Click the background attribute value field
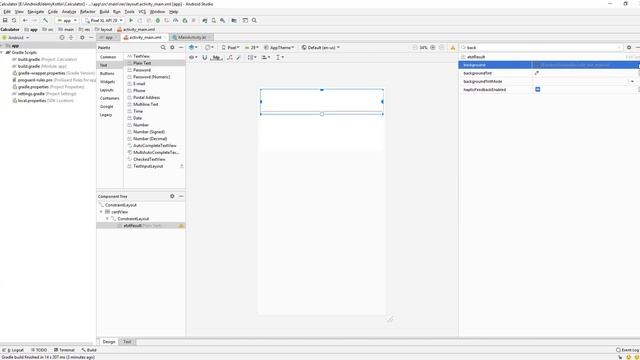The width and height of the screenshot is (640, 360). pos(585,65)
